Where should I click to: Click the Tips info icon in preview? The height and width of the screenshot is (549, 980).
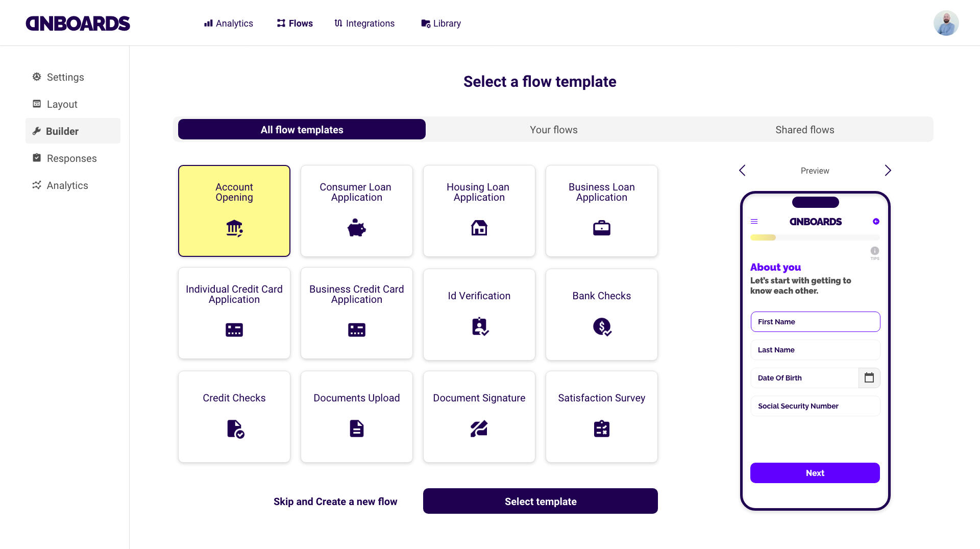[874, 251]
